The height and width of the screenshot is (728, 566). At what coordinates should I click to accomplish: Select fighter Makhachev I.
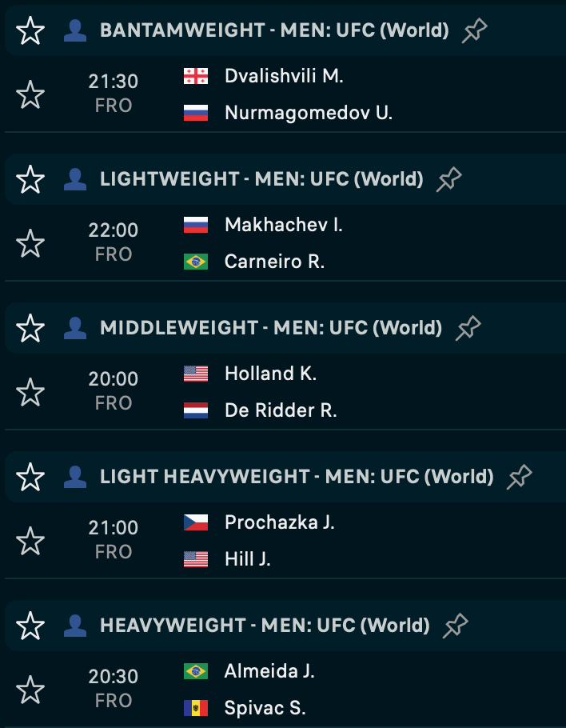click(284, 225)
